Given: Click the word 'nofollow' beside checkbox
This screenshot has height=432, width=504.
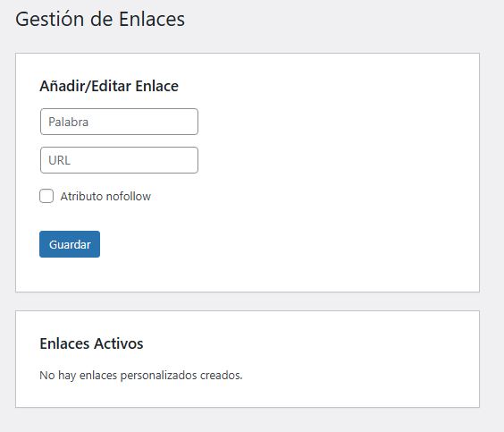Looking at the screenshot, I should [x=129, y=196].
